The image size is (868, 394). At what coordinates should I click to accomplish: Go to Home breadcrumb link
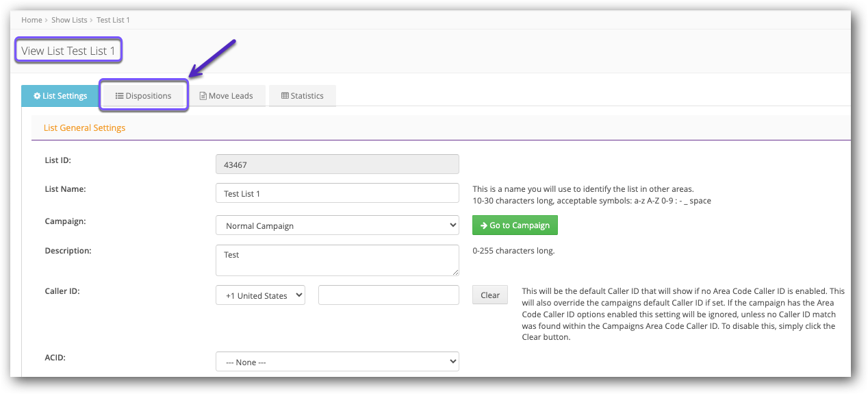(31, 20)
